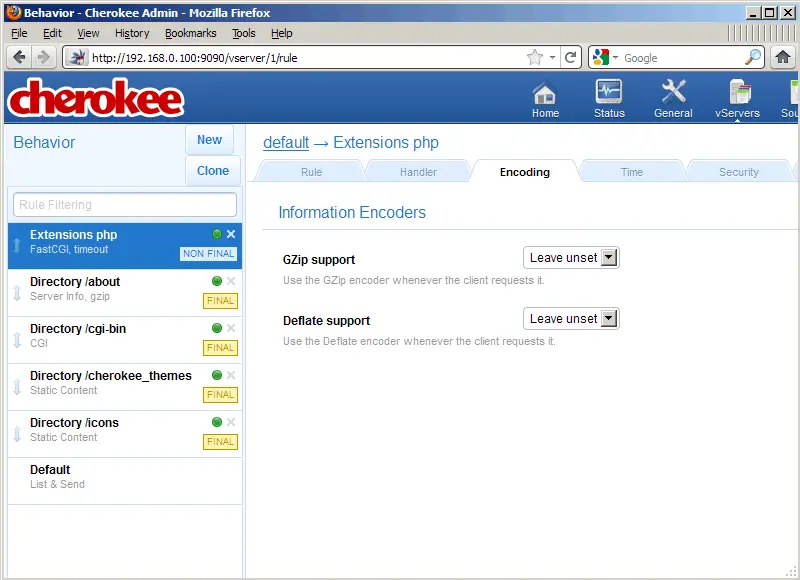Switch to the Security tab
Image resolution: width=800 pixels, height=580 pixels.
[x=739, y=172]
